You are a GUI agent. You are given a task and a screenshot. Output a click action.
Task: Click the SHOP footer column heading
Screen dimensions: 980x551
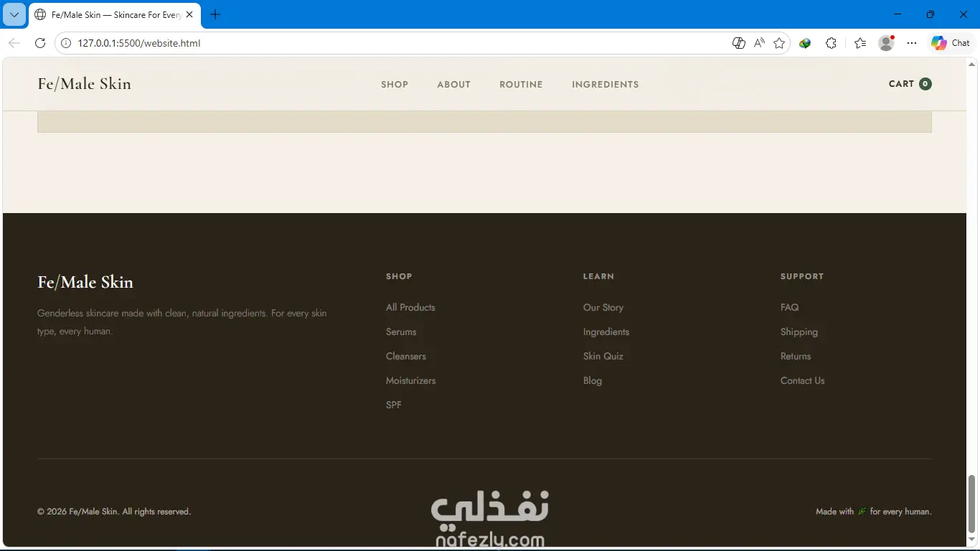pos(399,276)
